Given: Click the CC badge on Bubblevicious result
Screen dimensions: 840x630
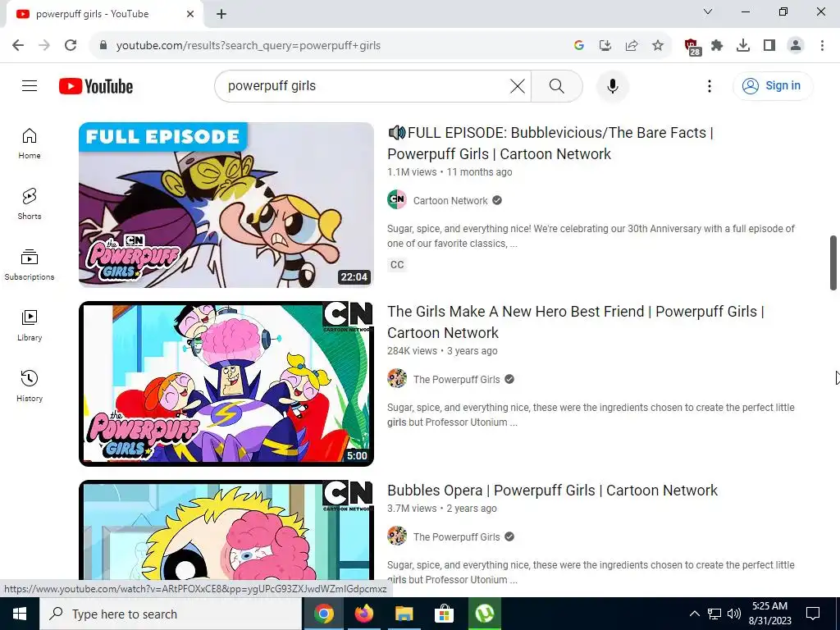Looking at the screenshot, I should [397, 265].
